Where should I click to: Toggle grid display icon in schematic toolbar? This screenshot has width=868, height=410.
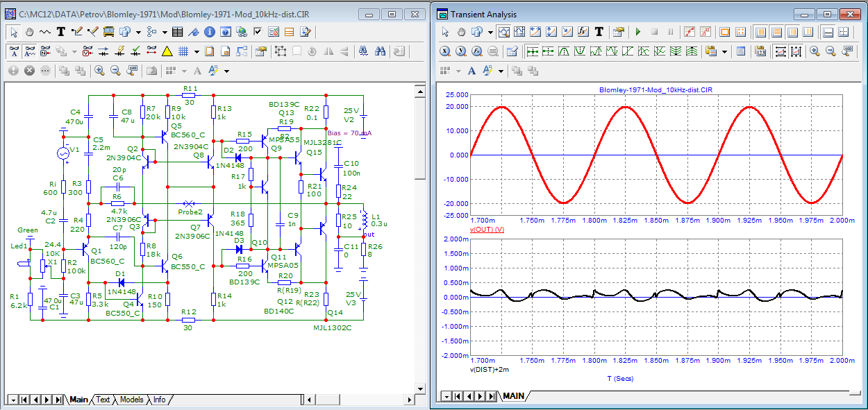184,51
